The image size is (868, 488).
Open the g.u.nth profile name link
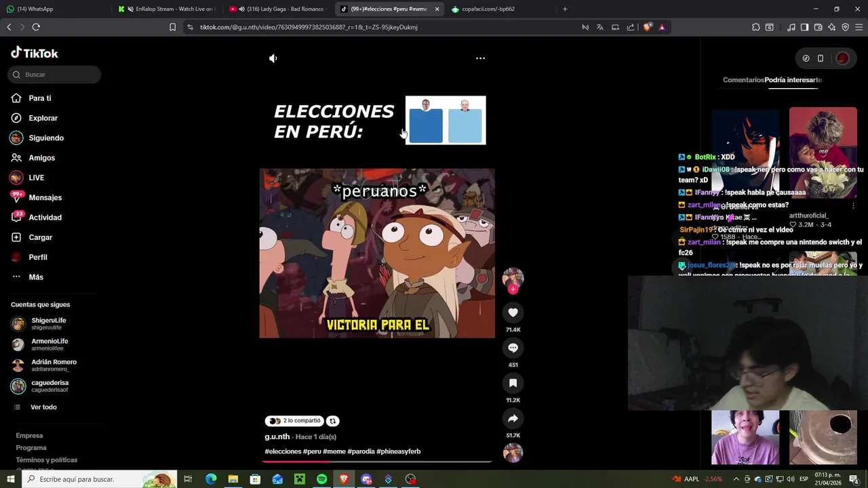(277, 436)
